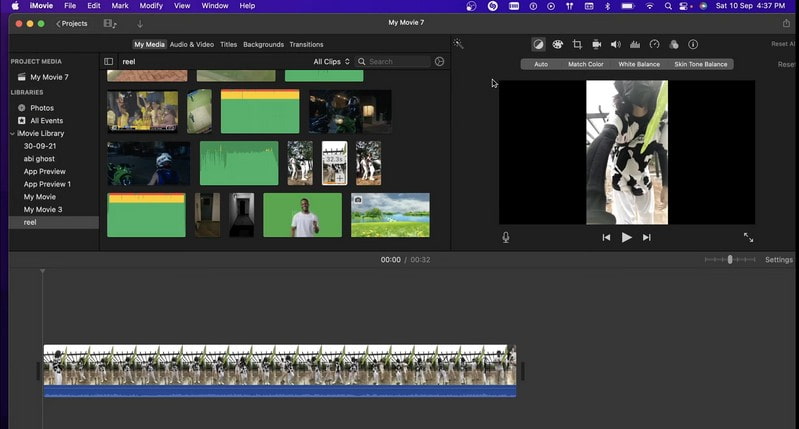Choose White Balance option
Viewport: 799px width, 429px height.
coord(639,64)
